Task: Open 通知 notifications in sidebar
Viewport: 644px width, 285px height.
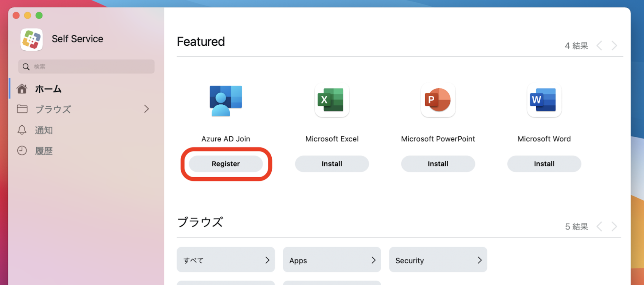Action: (x=44, y=130)
